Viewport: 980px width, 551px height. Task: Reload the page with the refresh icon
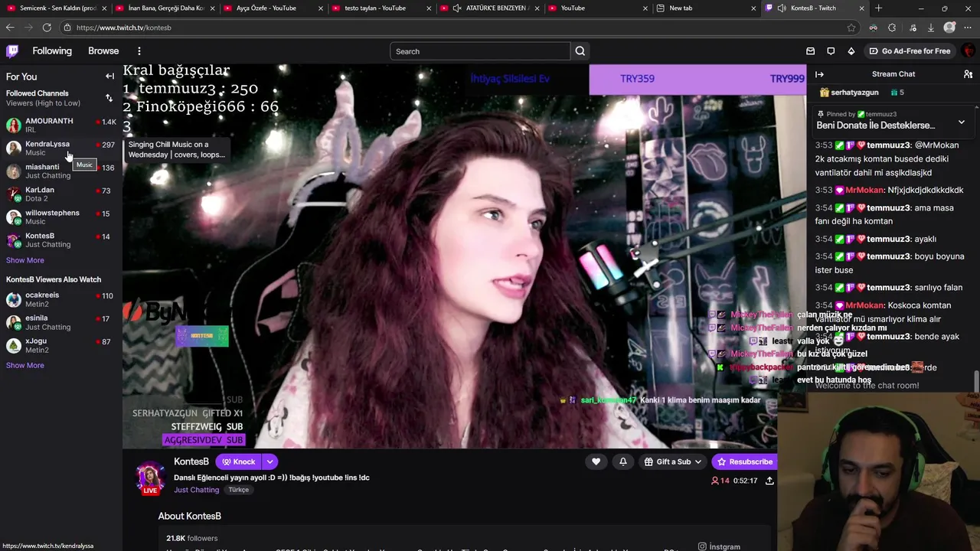(47, 28)
